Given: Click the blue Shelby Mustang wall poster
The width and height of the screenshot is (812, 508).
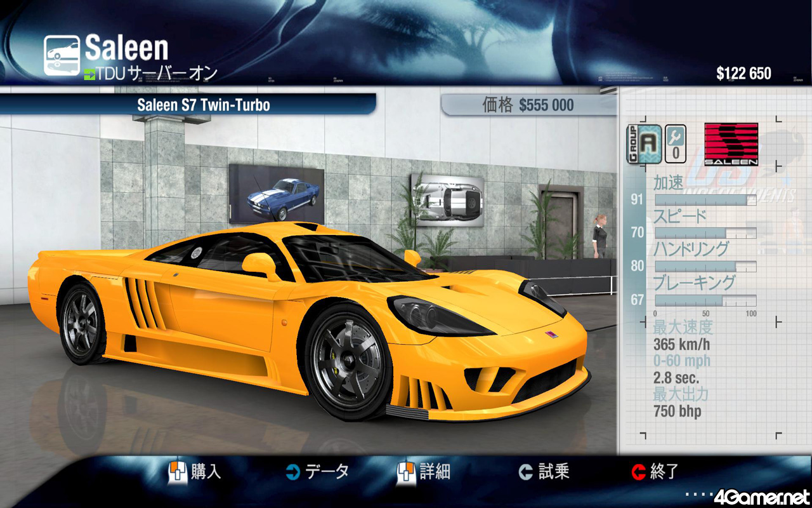Looking at the screenshot, I should [277, 194].
